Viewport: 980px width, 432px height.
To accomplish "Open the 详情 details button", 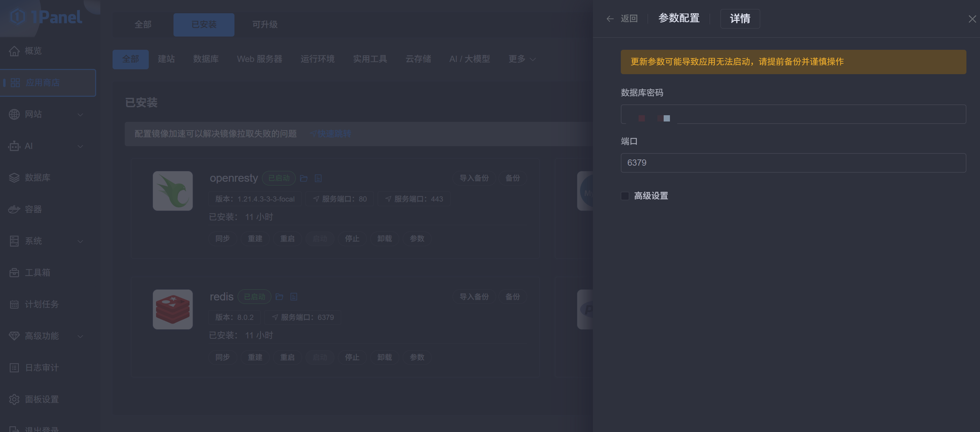I will coord(740,19).
